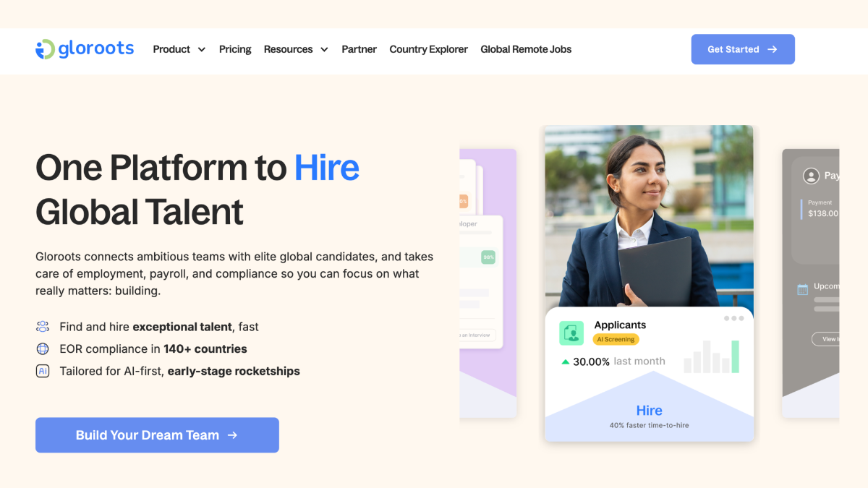Open the three-dots menu on Applicants card
The height and width of the screenshot is (488, 868).
(x=733, y=319)
